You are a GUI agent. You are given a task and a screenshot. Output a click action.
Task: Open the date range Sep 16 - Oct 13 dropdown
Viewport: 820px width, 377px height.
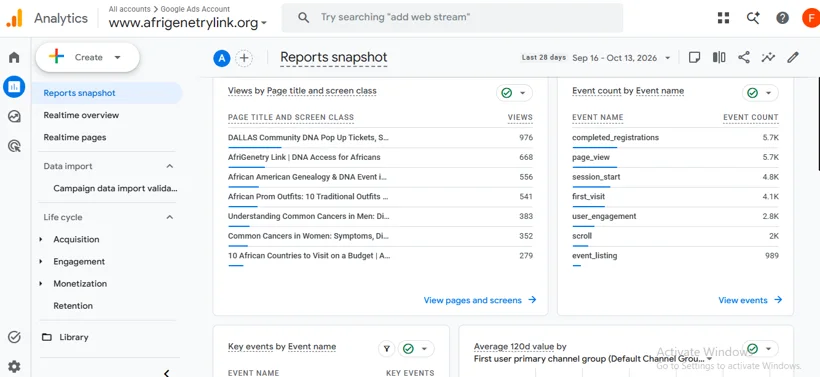[x=621, y=58]
